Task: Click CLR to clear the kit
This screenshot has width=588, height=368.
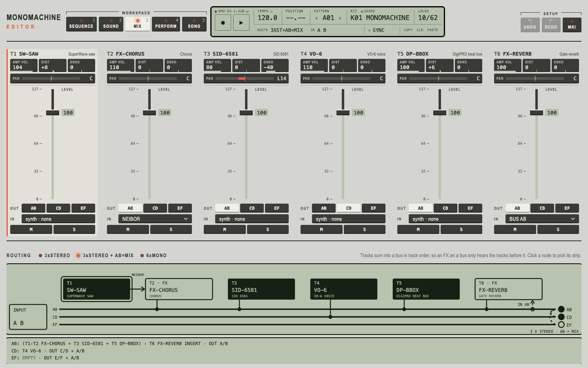Action: tap(420, 30)
